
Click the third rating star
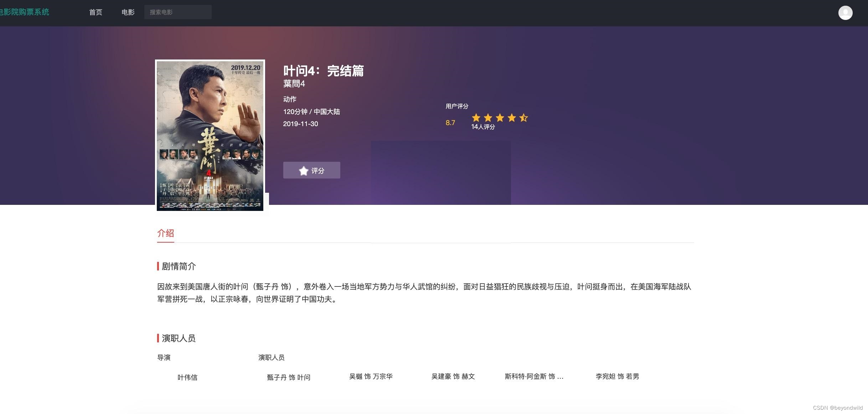[500, 118]
